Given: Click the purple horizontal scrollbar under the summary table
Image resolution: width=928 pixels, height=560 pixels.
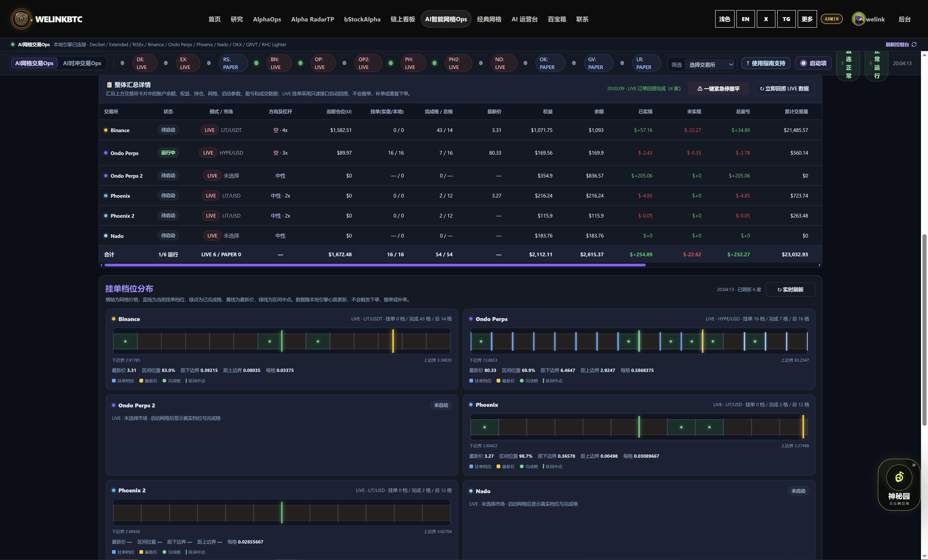Looking at the screenshot, I should pyautogui.click(x=375, y=265).
